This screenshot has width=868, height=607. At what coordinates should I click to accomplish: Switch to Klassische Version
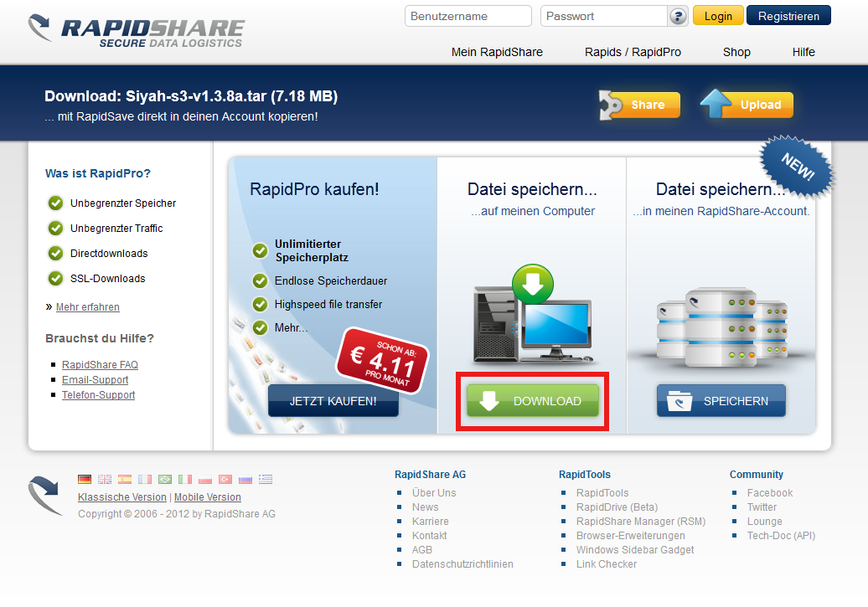tap(122, 496)
